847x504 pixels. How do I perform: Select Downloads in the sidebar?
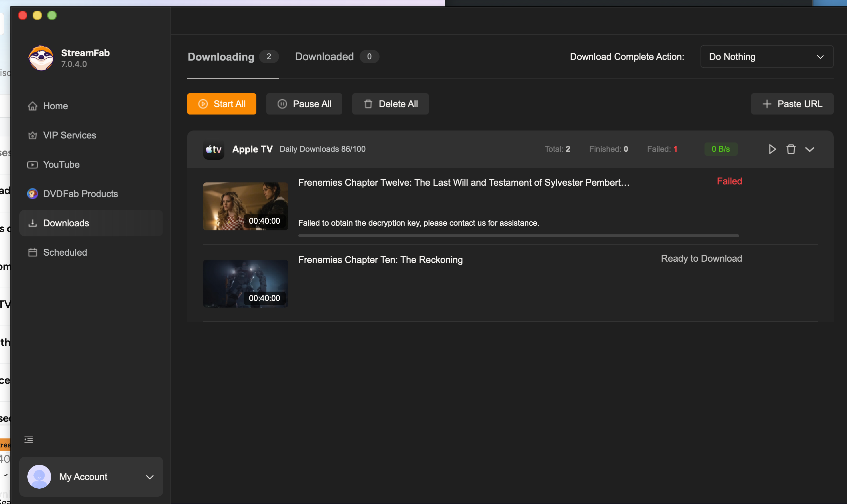click(x=91, y=223)
